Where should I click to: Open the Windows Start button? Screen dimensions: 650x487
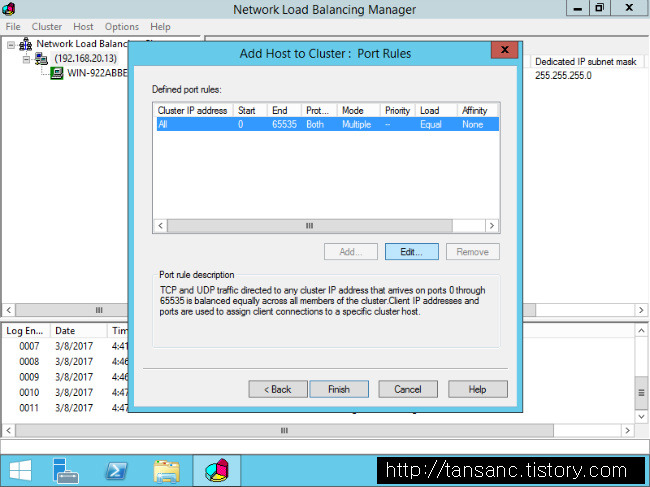(x=20, y=471)
